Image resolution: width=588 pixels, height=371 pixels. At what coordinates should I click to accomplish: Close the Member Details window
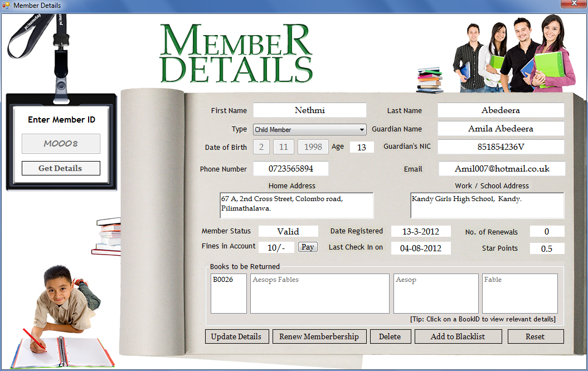(573, 5)
